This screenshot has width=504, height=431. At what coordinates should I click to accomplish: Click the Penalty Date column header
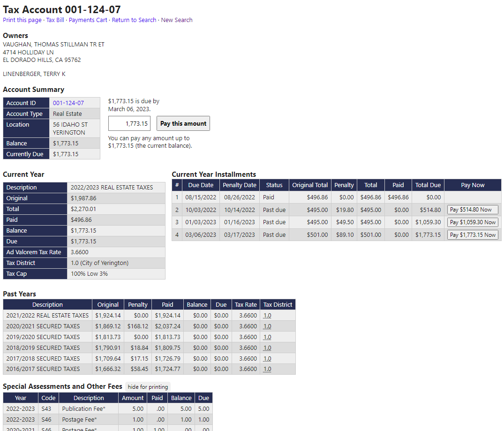click(239, 185)
